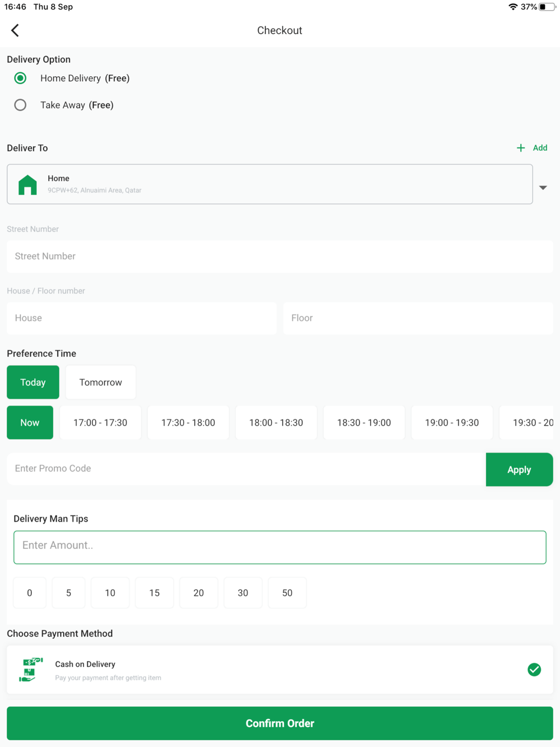Click the plus icon beside Add

pos(521,148)
